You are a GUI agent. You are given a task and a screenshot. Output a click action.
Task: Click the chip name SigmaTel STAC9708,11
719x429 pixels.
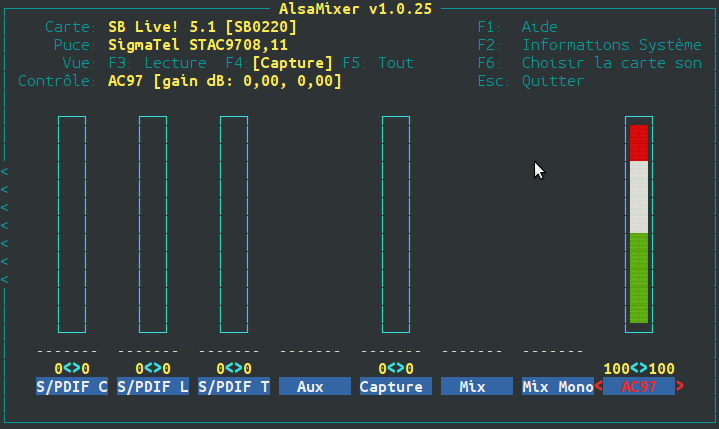198,45
